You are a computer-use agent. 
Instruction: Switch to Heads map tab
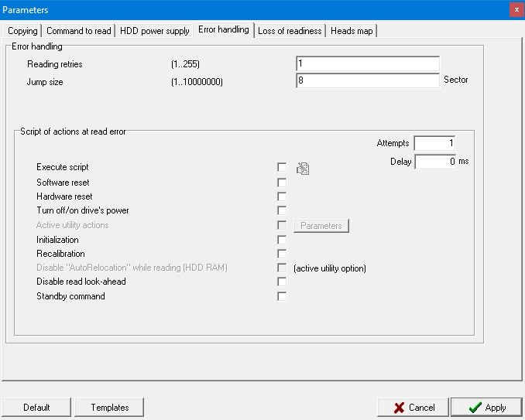pyautogui.click(x=352, y=31)
